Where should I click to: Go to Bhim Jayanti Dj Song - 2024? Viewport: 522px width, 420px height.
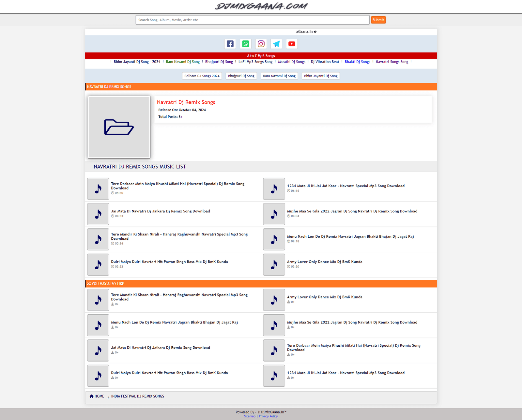[137, 62]
